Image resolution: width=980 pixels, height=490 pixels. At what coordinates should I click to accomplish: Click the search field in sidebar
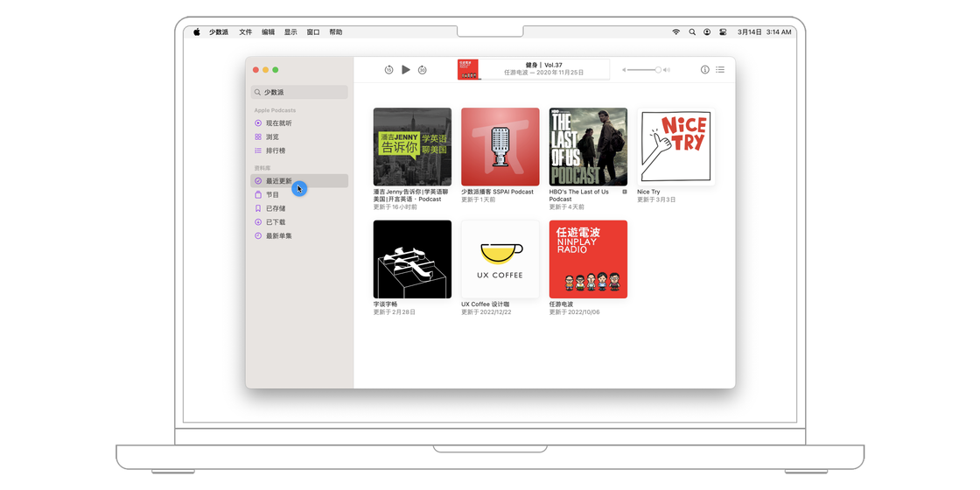(299, 92)
